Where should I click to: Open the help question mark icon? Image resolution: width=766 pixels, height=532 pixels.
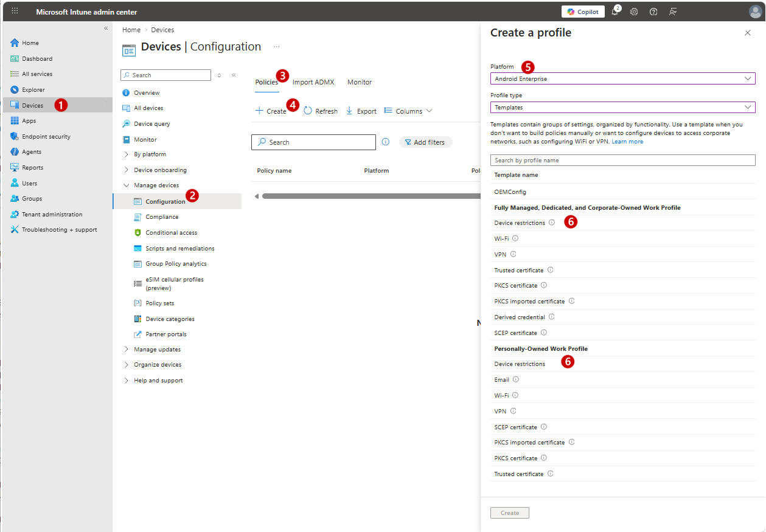coord(653,12)
